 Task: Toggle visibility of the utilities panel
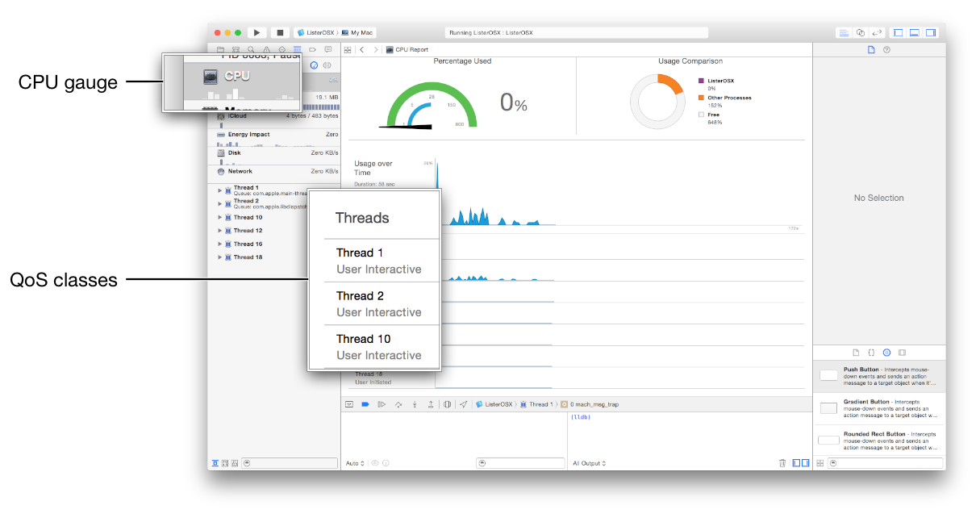tap(930, 32)
